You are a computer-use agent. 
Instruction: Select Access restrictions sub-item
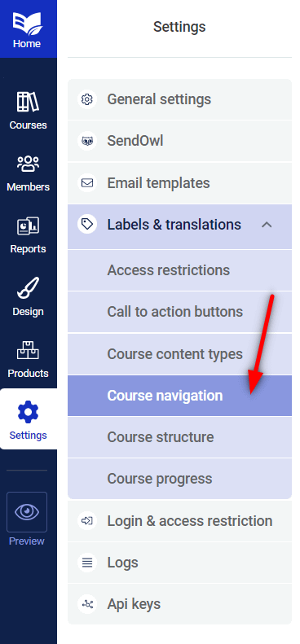click(x=180, y=270)
